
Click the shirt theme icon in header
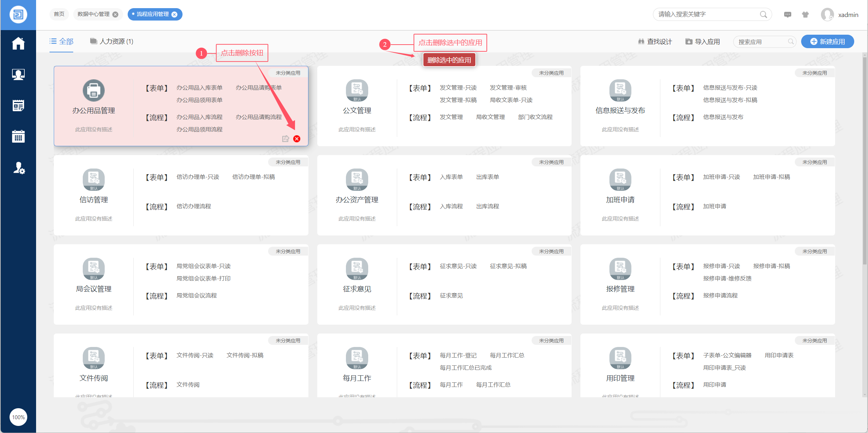point(805,15)
